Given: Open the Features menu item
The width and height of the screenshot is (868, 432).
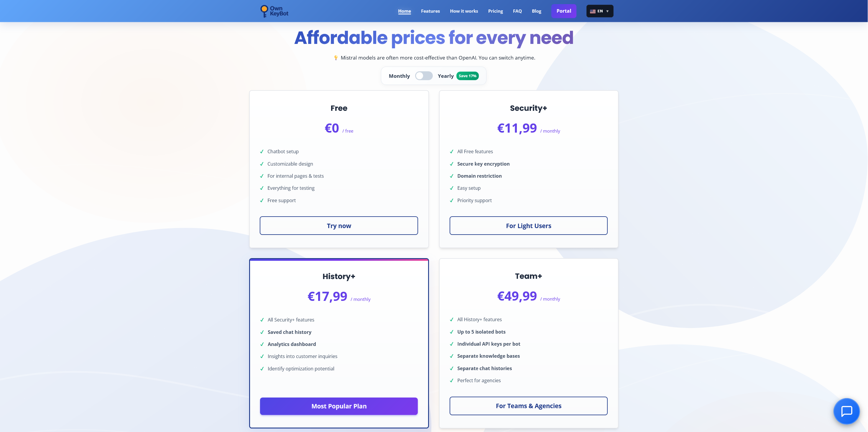Looking at the screenshot, I should coord(430,11).
